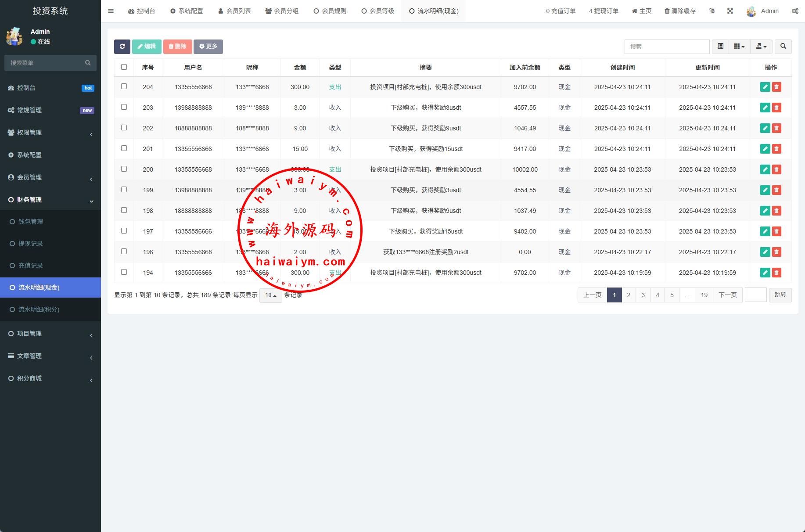Viewport: 805px width, 532px height.
Task: Check the checkbox for row 203
Action: pyautogui.click(x=124, y=107)
